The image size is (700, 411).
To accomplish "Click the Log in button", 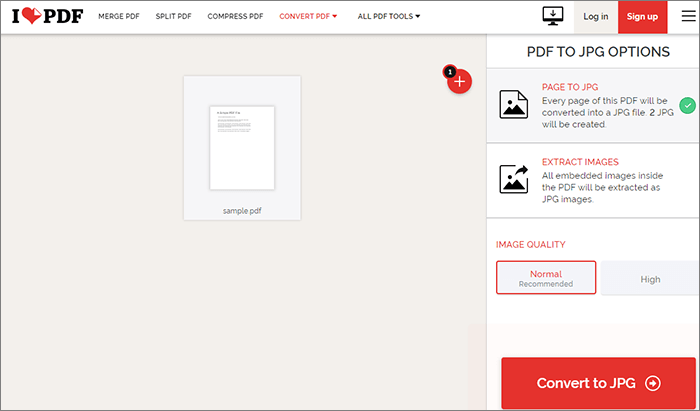I will (595, 17).
